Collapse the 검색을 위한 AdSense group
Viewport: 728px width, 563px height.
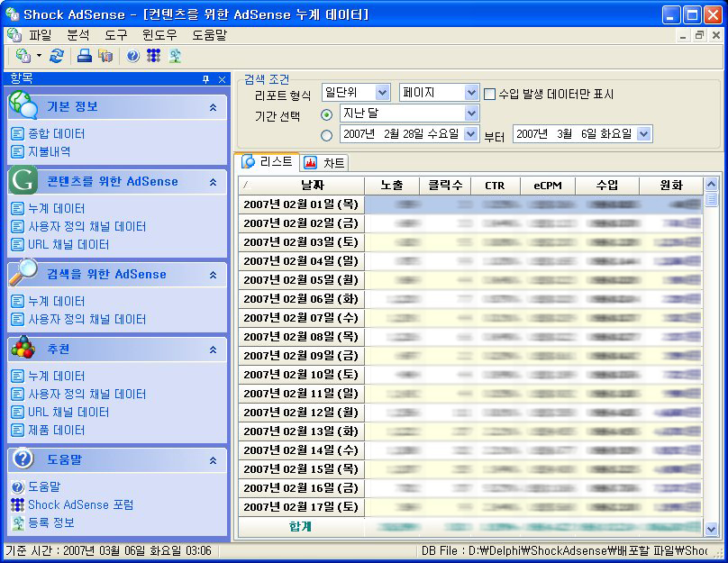[x=213, y=275]
